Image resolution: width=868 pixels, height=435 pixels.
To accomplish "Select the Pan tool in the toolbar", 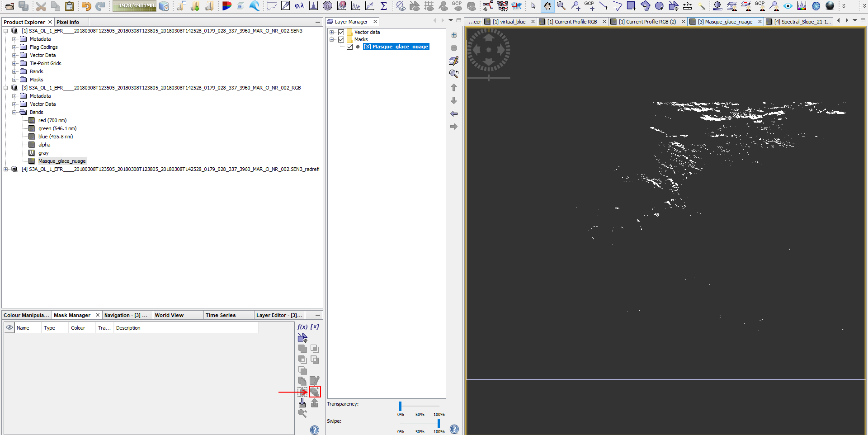I will pos(547,6).
